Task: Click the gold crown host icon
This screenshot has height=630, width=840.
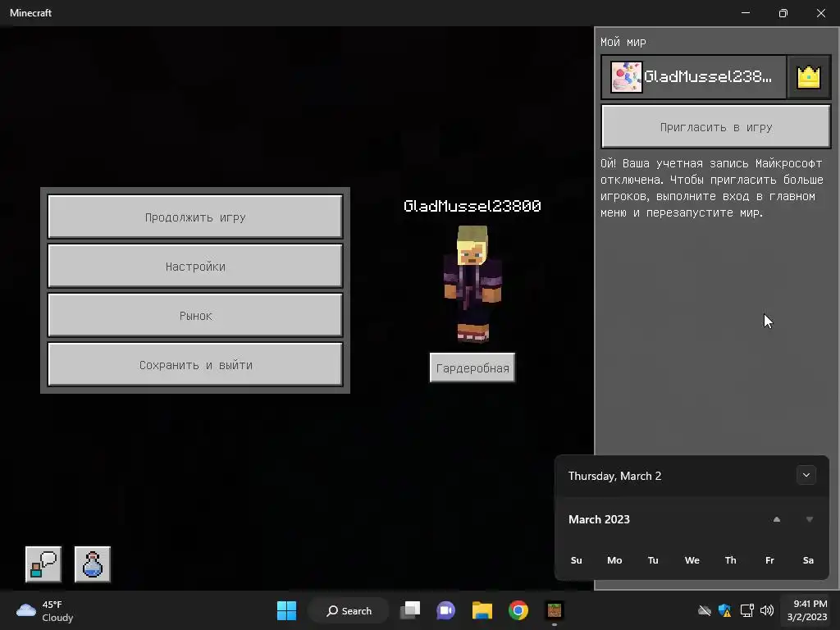Action: pos(808,77)
